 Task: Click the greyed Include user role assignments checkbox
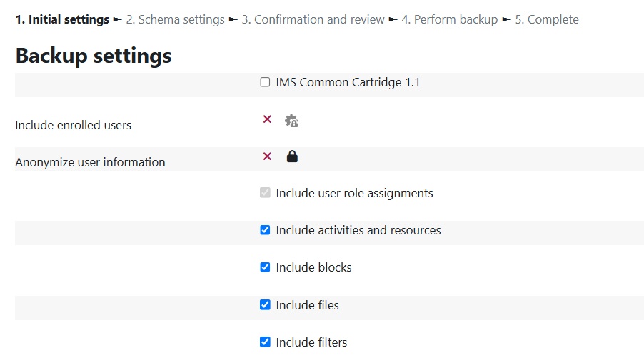pyautogui.click(x=265, y=192)
